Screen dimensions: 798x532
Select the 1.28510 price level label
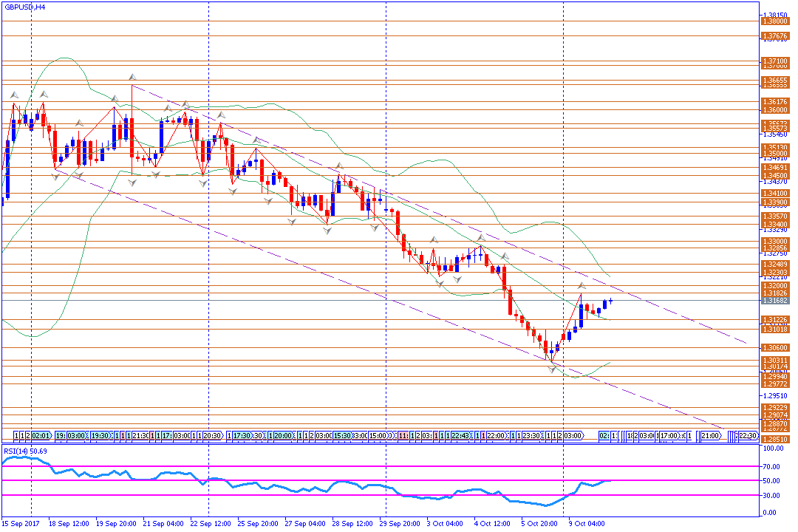[775, 439]
